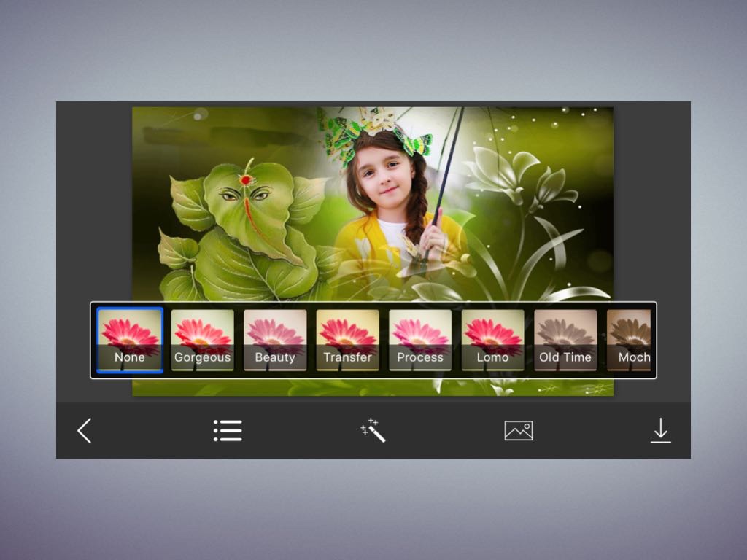Tap the back arrow icon
The width and height of the screenshot is (747, 560).
click(85, 431)
